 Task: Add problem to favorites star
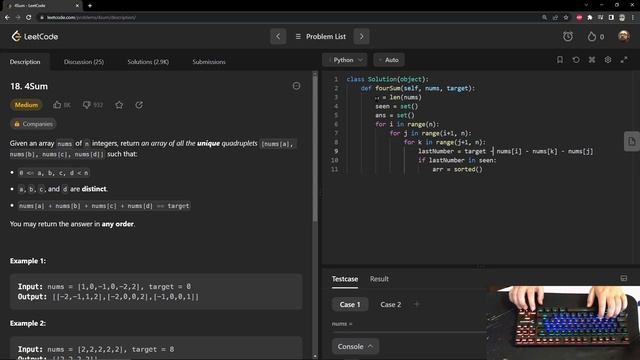[x=119, y=105]
